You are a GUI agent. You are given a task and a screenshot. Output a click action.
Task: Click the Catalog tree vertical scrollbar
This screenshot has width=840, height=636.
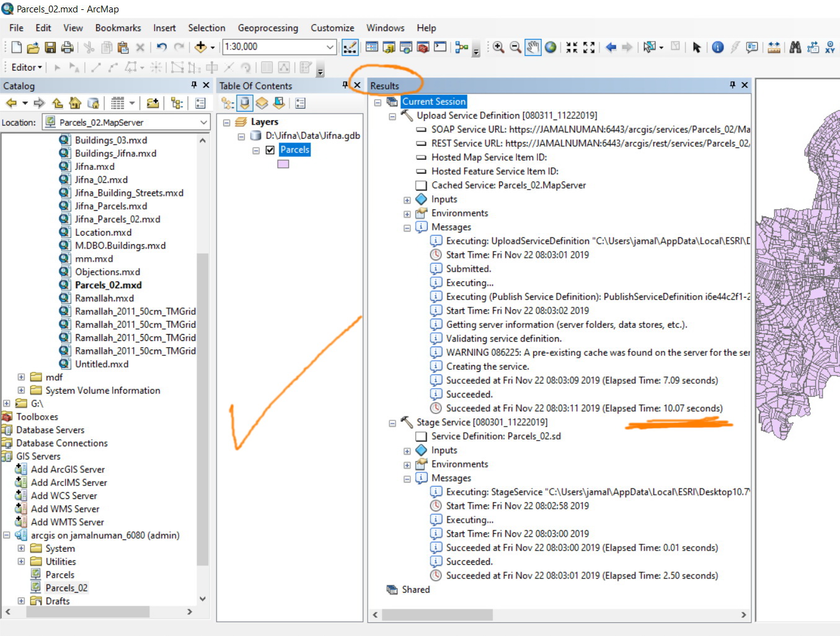click(203, 409)
